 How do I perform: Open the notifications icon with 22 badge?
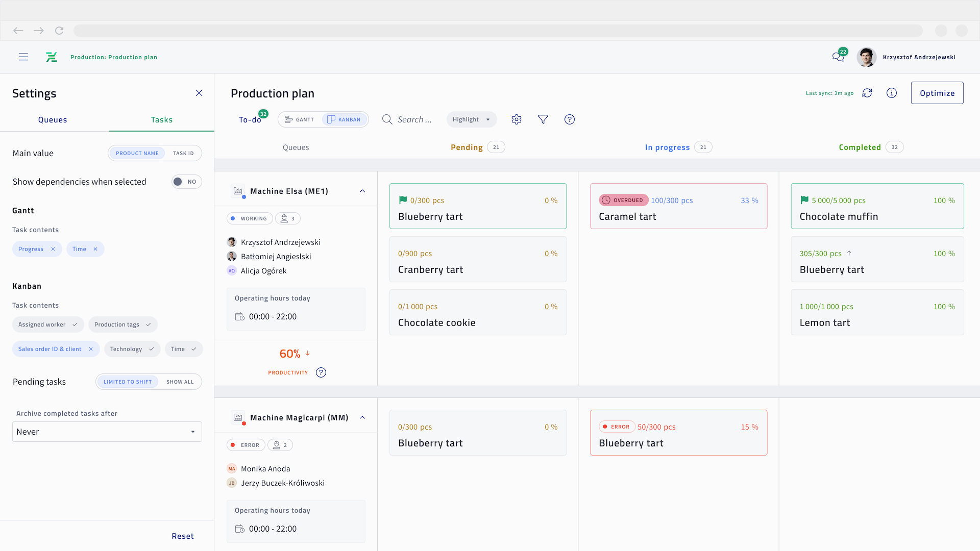pyautogui.click(x=837, y=57)
